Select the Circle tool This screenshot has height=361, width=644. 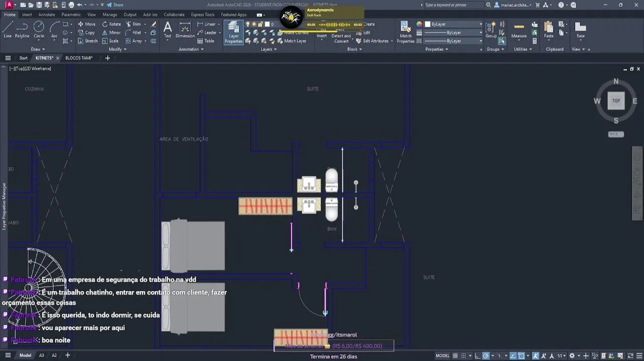[x=39, y=30]
